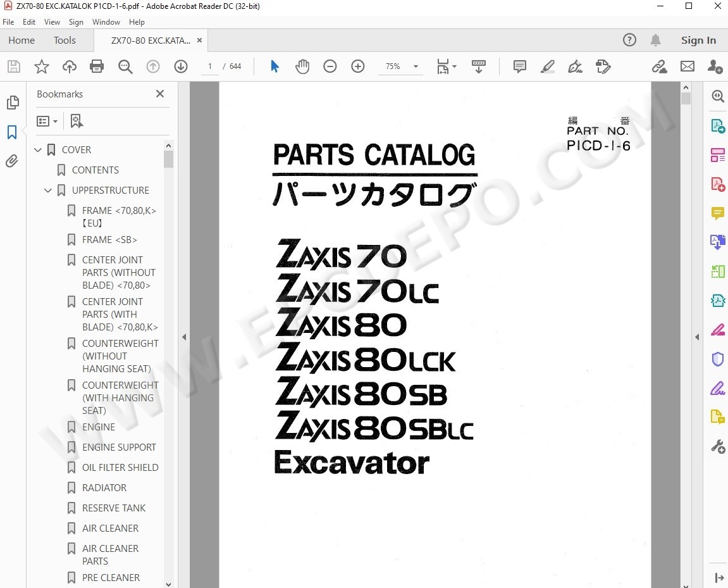The image size is (728, 588).
Task: Open the Help question mark icon
Action: click(x=629, y=40)
